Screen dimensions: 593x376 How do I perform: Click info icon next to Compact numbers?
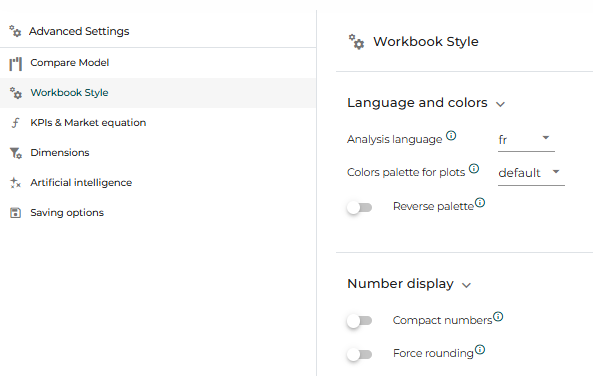coord(498,316)
